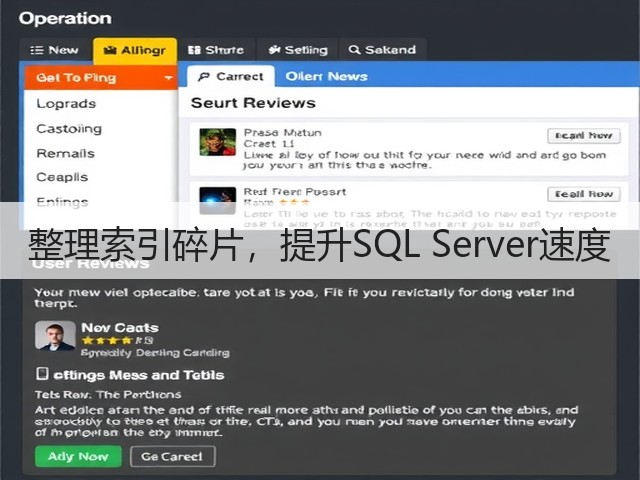Select Loprads in the sidebar
Screen dimensions: 640x480
[x=66, y=104]
